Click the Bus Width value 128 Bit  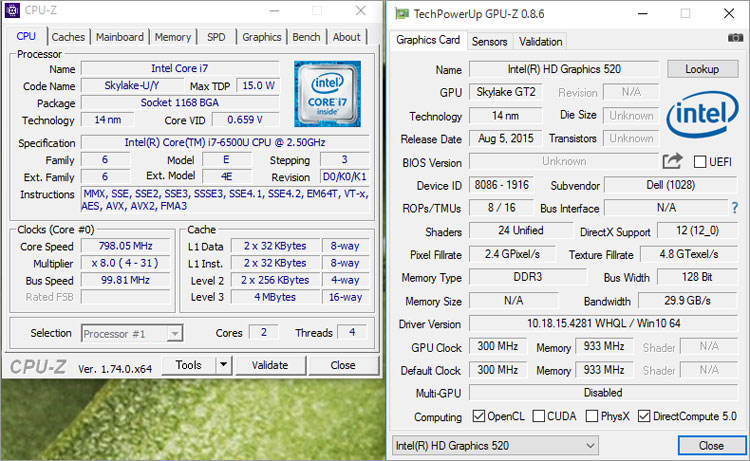tap(697, 277)
